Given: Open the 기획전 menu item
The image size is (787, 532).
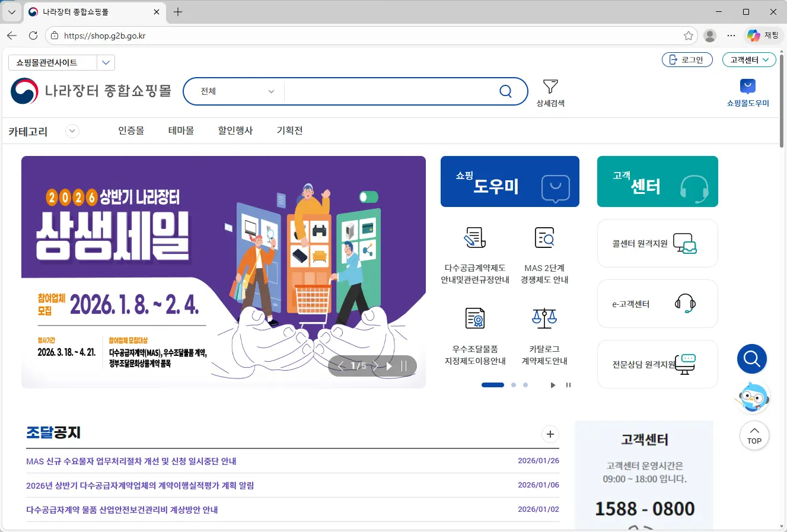Looking at the screenshot, I should point(290,130).
